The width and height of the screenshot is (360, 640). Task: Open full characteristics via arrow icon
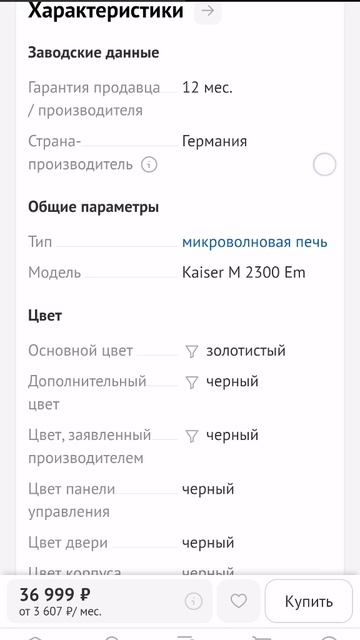coord(208,11)
